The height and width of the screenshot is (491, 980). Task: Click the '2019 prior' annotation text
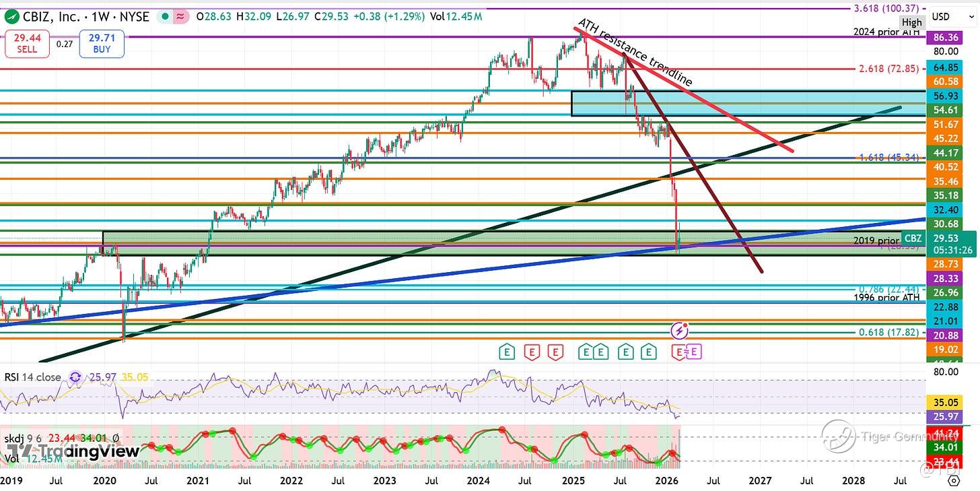876,240
